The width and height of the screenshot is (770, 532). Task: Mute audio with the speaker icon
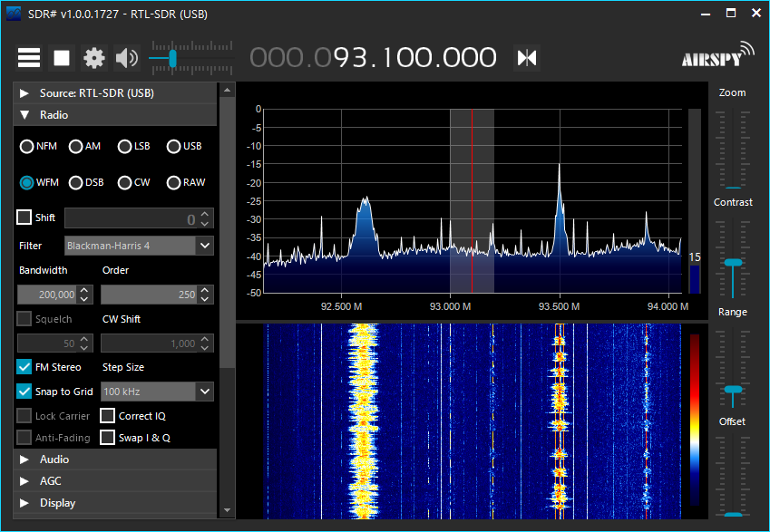click(126, 58)
